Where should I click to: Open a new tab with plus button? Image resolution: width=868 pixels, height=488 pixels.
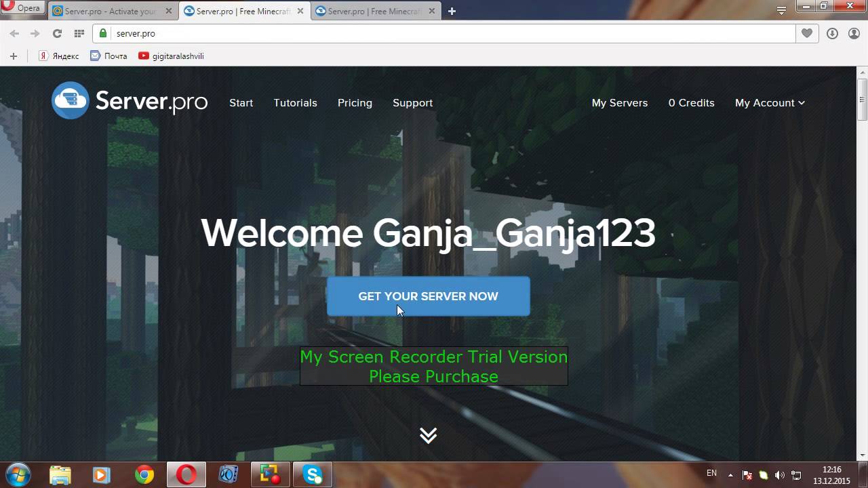pos(452,11)
